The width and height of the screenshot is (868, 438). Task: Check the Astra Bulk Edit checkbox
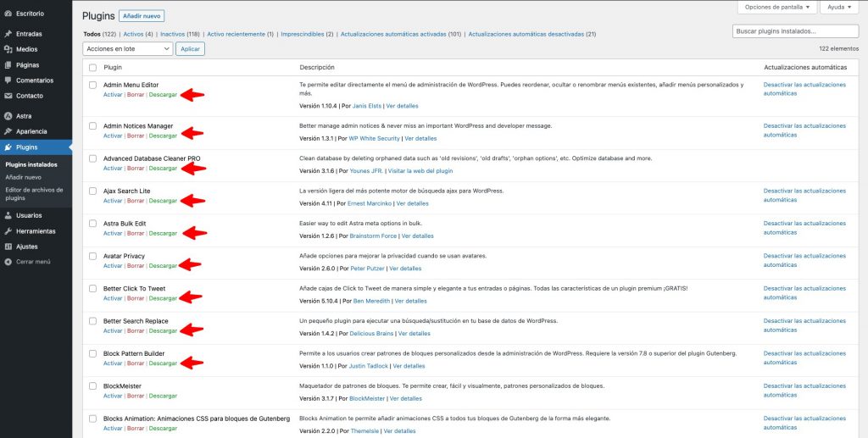coord(93,224)
